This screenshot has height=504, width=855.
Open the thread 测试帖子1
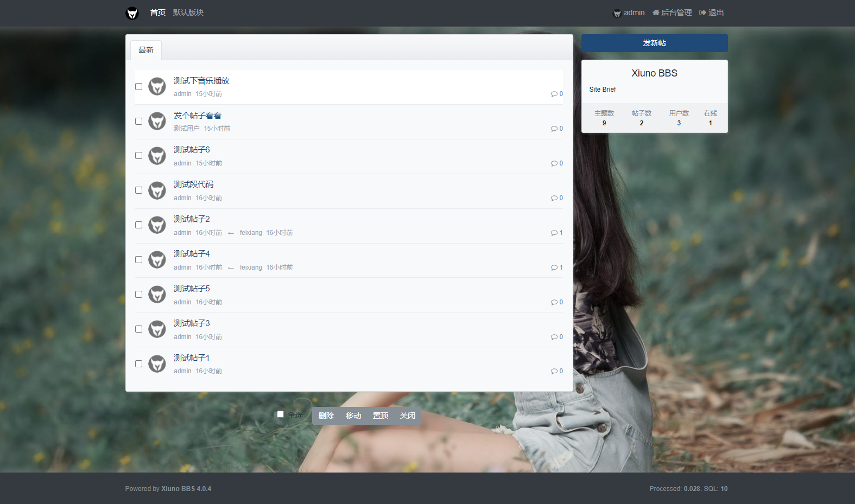(x=192, y=358)
